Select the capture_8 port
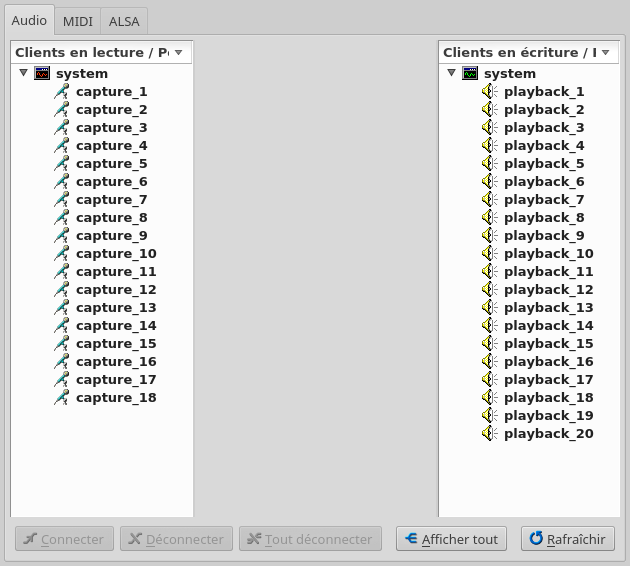630x566 pixels. coord(112,217)
